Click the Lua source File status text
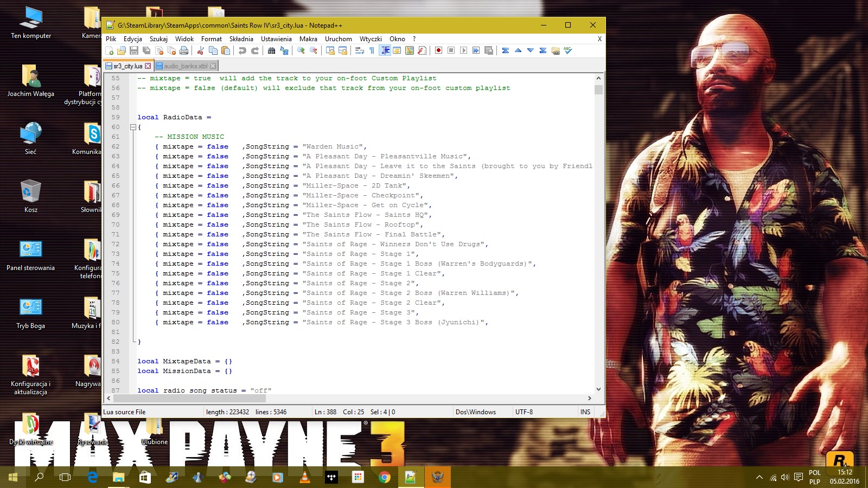 point(124,412)
